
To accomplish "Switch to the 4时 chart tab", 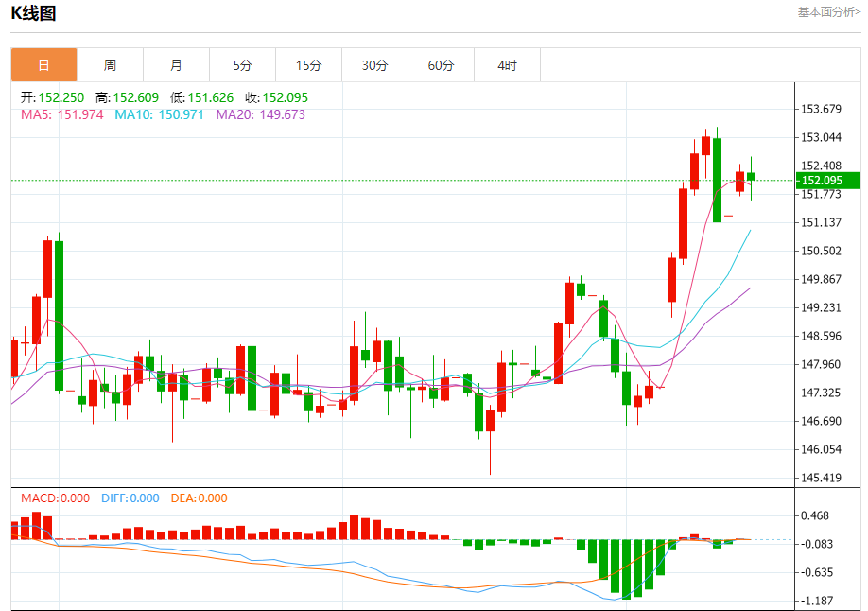I will (x=507, y=65).
